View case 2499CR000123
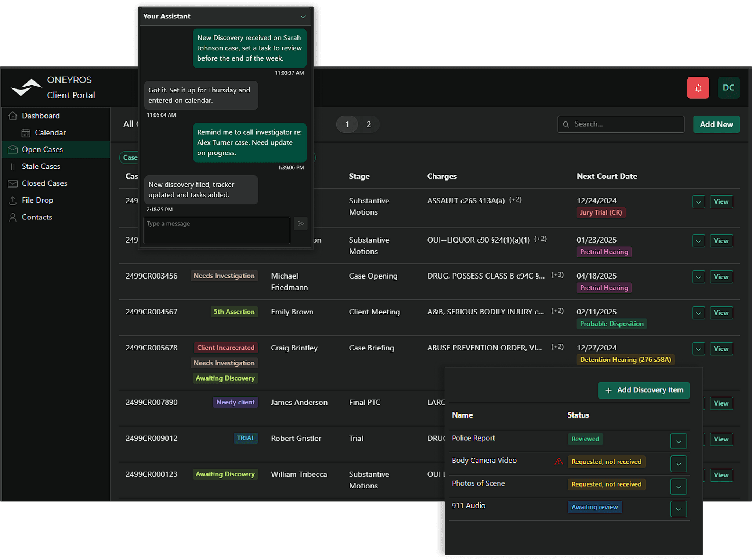The width and height of the screenshot is (752, 560). (x=721, y=475)
